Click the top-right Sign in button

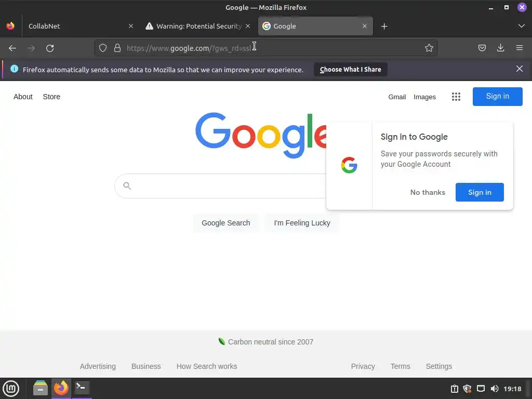point(497,96)
